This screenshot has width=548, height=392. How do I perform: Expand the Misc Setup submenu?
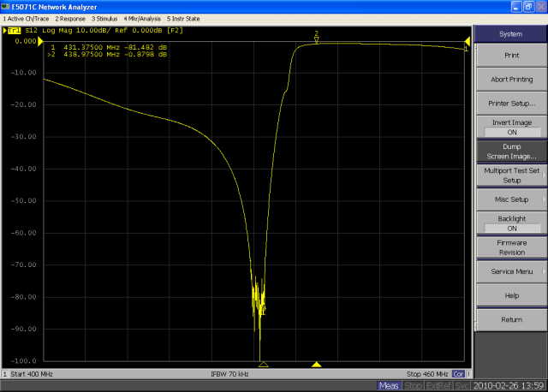pos(511,199)
